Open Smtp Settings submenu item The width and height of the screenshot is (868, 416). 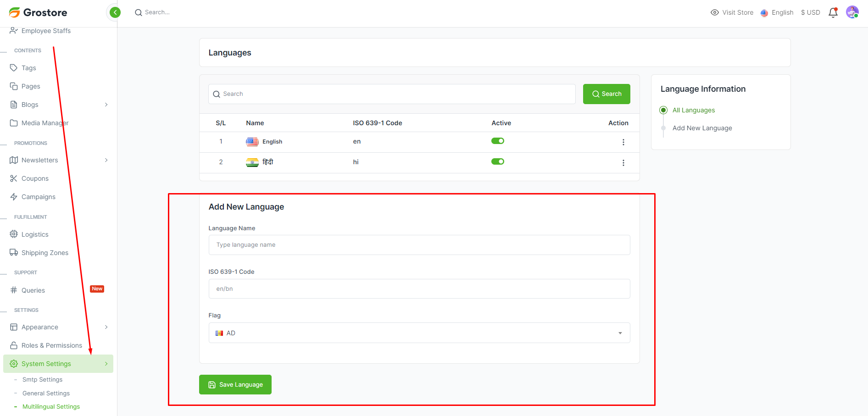coord(42,380)
